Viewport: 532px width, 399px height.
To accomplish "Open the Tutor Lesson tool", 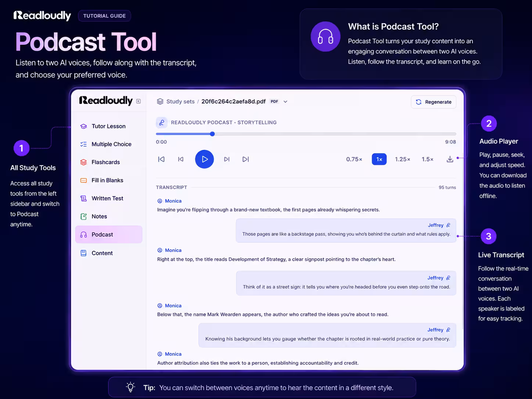I will point(109,126).
